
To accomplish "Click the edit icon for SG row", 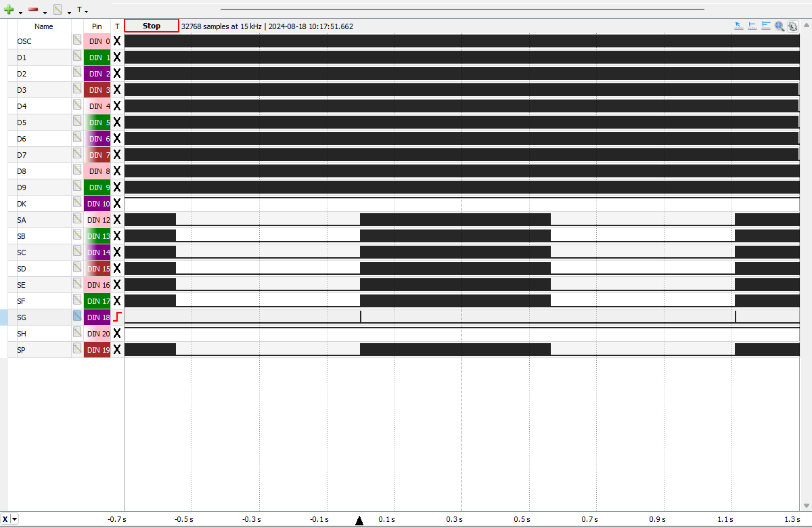I will tap(77, 317).
